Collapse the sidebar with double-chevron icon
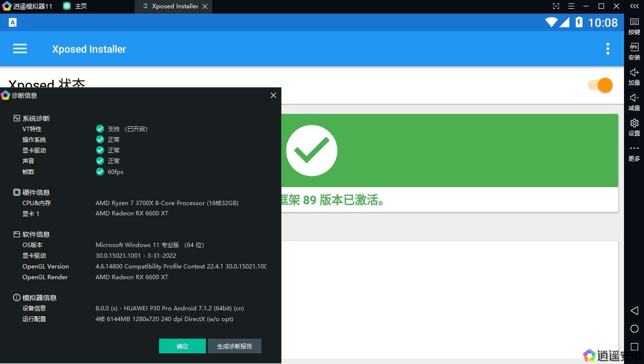Image resolution: width=644 pixels, height=364 pixels. pyautogui.click(x=634, y=6)
